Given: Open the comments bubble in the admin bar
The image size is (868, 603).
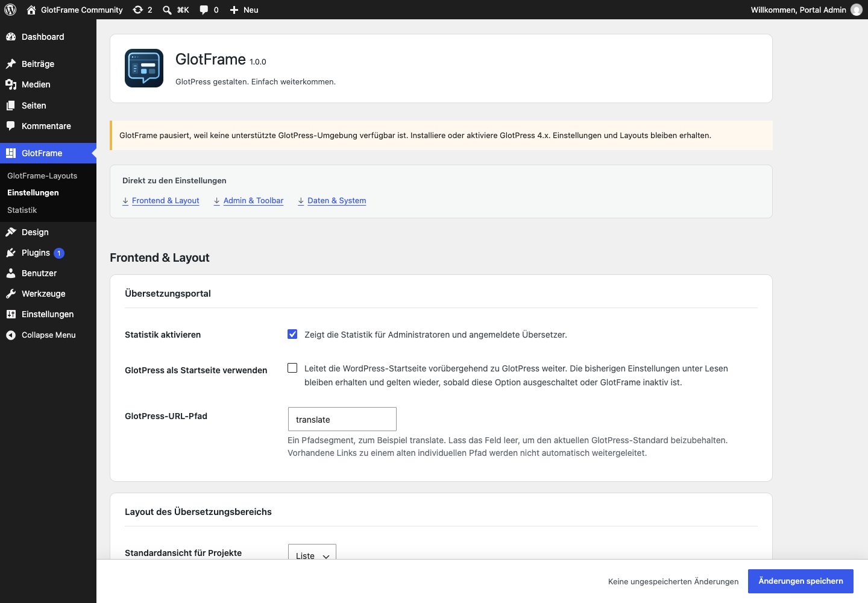Looking at the screenshot, I should click(x=204, y=10).
